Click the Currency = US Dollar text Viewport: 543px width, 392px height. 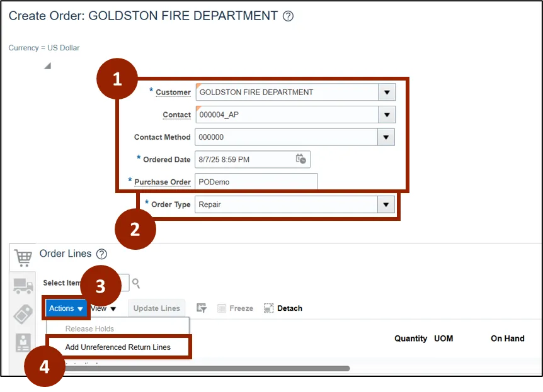[44, 48]
